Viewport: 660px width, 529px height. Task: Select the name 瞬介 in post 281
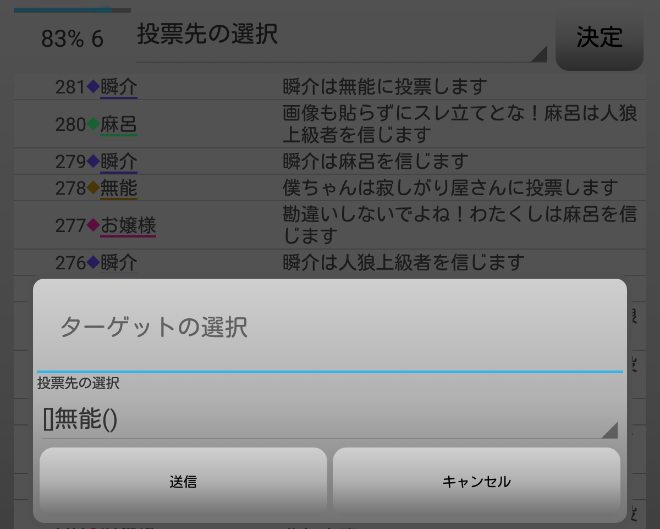pos(119,87)
